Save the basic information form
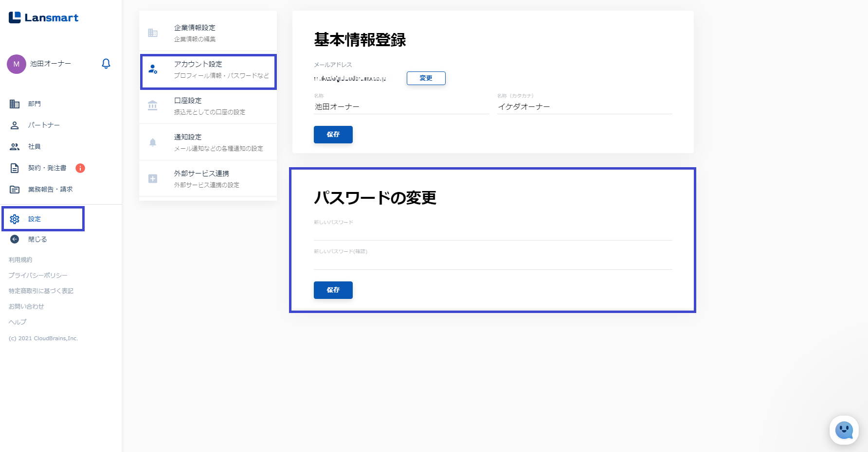The width and height of the screenshot is (868, 452). click(333, 135)
